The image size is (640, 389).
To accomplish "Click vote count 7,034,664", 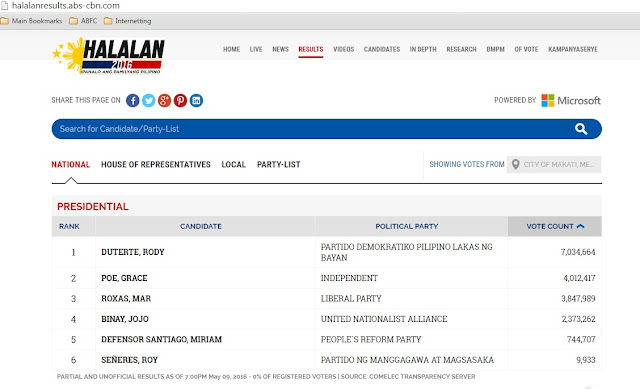I will point(578,252).
